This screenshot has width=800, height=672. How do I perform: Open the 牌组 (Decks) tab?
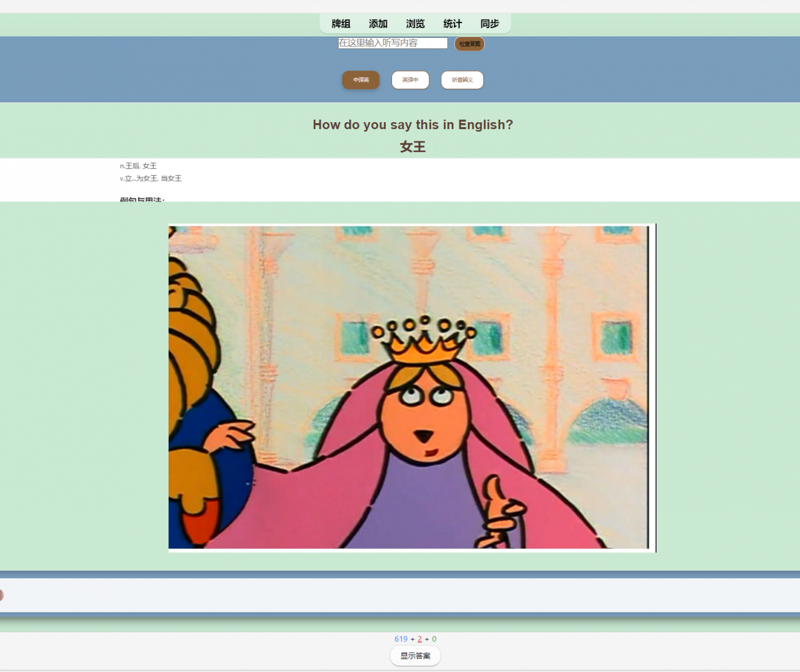point(341,23)
